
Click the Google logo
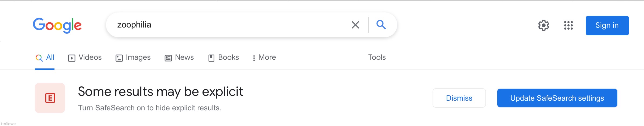click(57, 25)
